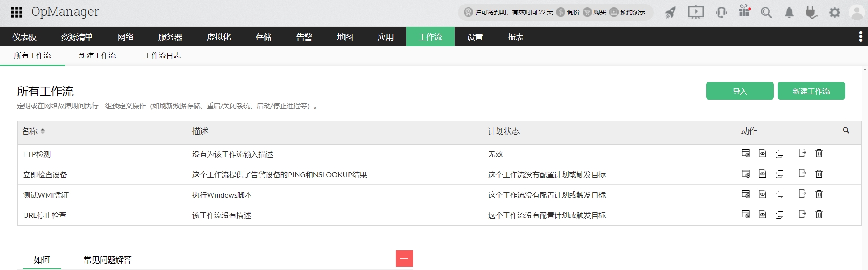The width and height of the screenshot is (868, 270).
Task: Open the 告警 menu
Action: (304, 37)
